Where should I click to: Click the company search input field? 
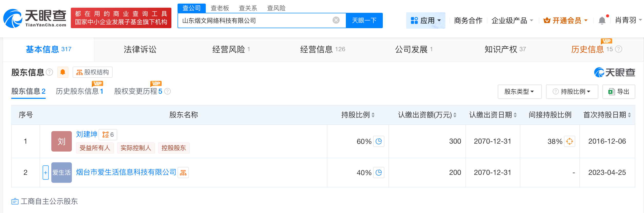click(254, 20)
